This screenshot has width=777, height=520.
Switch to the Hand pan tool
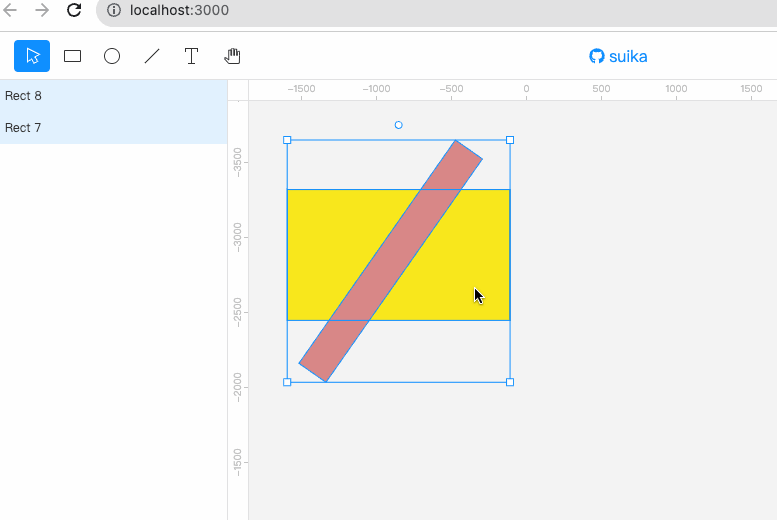tap(232, 56)
